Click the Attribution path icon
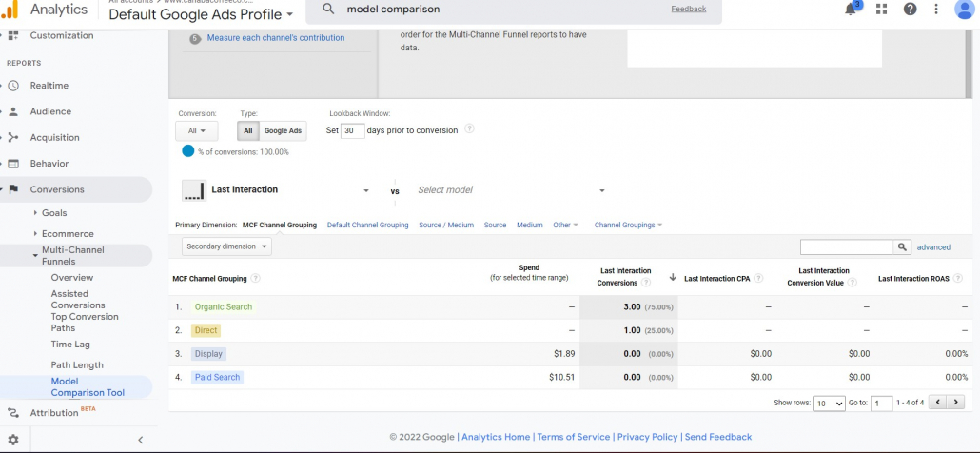The image size is (980, 453). point(13,412)
